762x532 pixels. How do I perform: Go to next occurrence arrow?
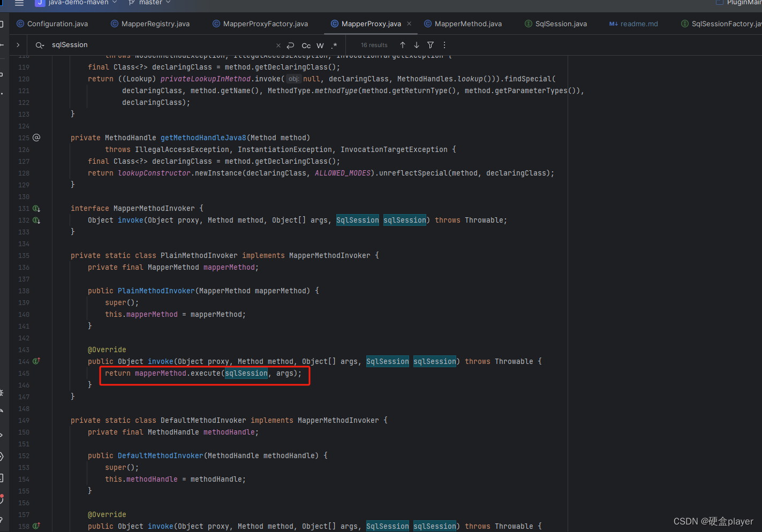tap(417, 45)
